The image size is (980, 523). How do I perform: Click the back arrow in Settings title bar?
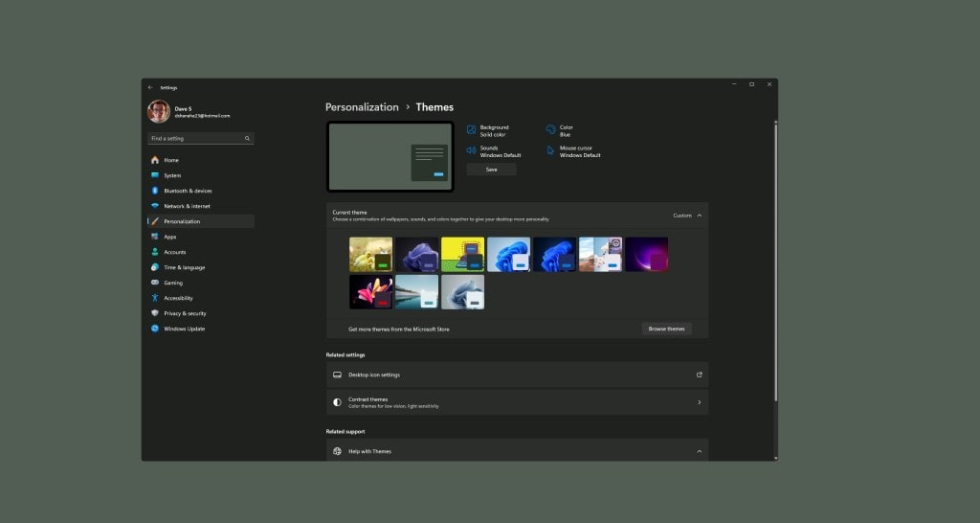(x=150, y=87)
